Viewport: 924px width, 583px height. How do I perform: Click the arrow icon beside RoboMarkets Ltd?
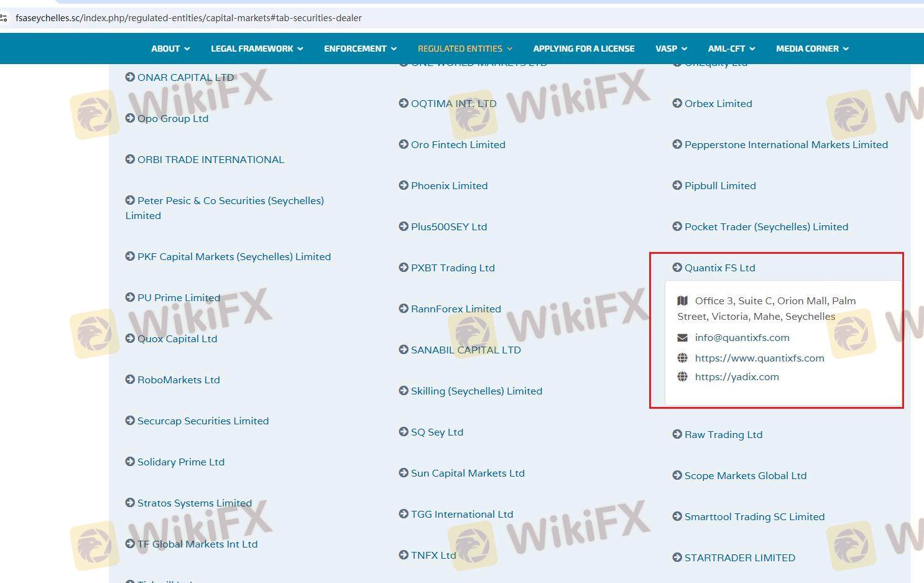[130, 380]
